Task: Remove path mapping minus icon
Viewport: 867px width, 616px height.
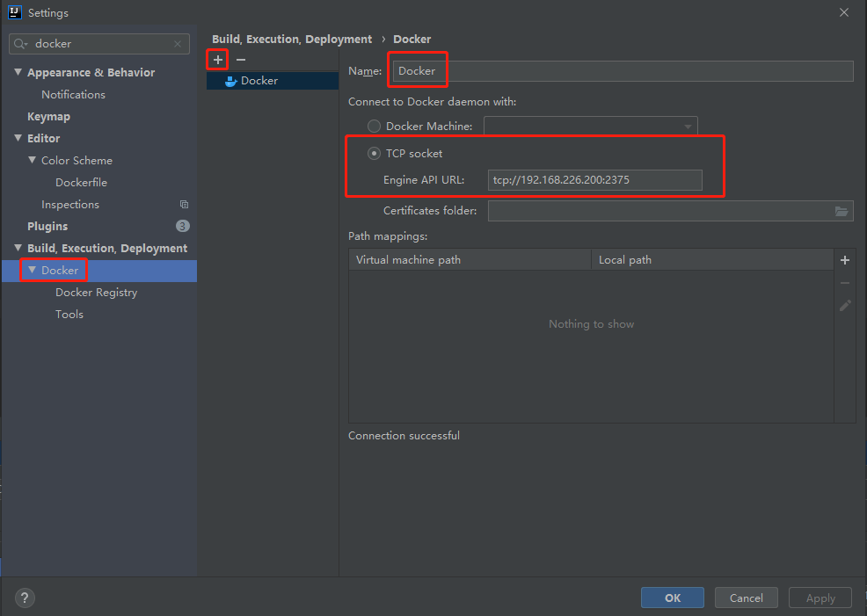Action: pos(845,283)
